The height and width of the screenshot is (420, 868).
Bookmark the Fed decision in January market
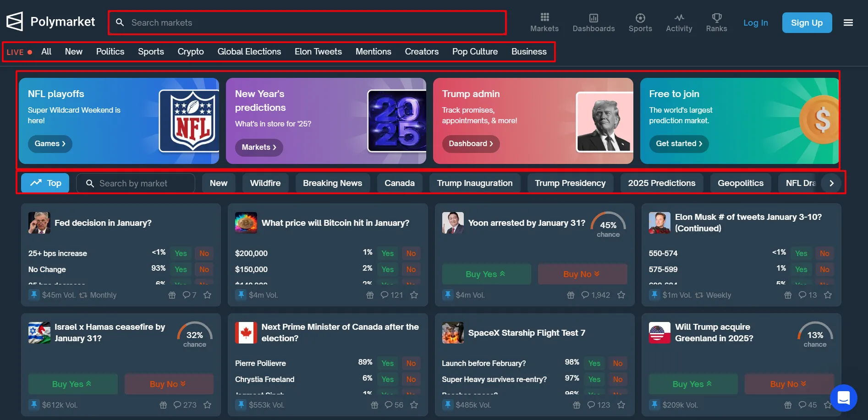(208, 295)
